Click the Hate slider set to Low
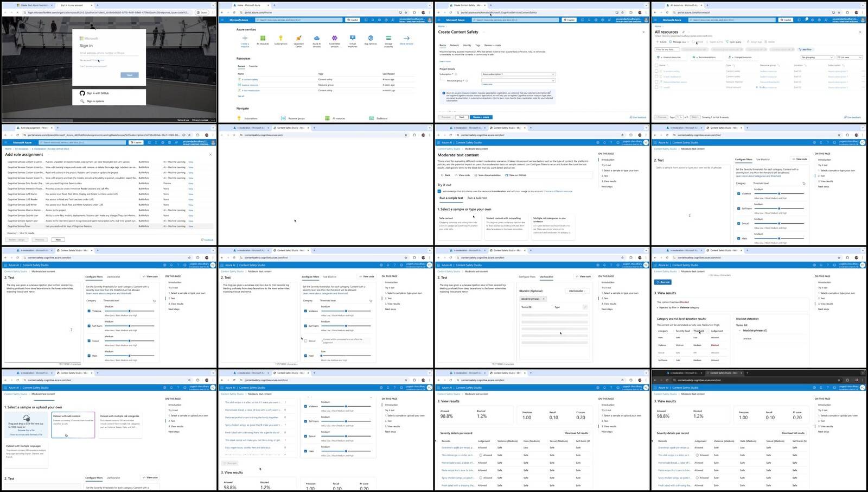The height and width of the screenshot is (492, 868). coord(346,356)
